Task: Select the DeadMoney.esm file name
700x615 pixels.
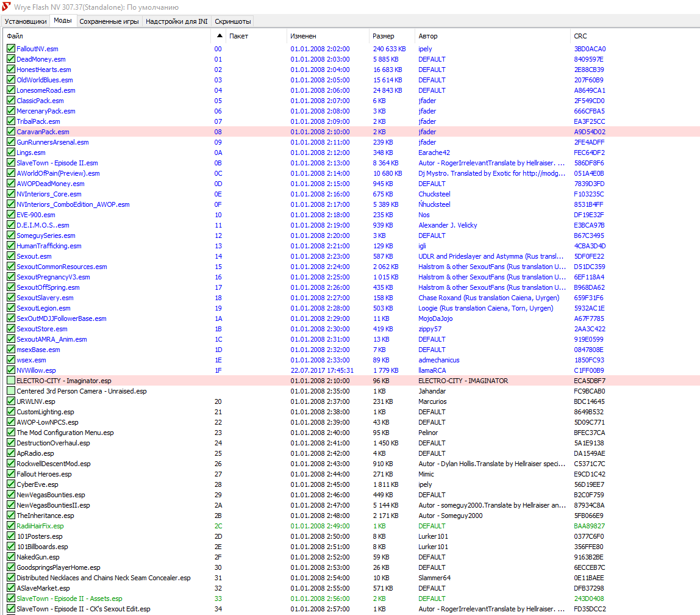Action: (41, 59)
